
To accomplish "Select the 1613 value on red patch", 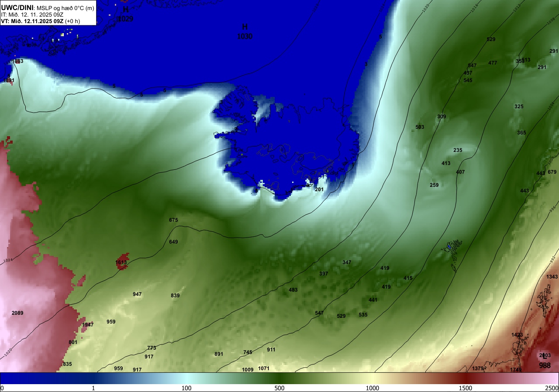I will tap(121, 262).
